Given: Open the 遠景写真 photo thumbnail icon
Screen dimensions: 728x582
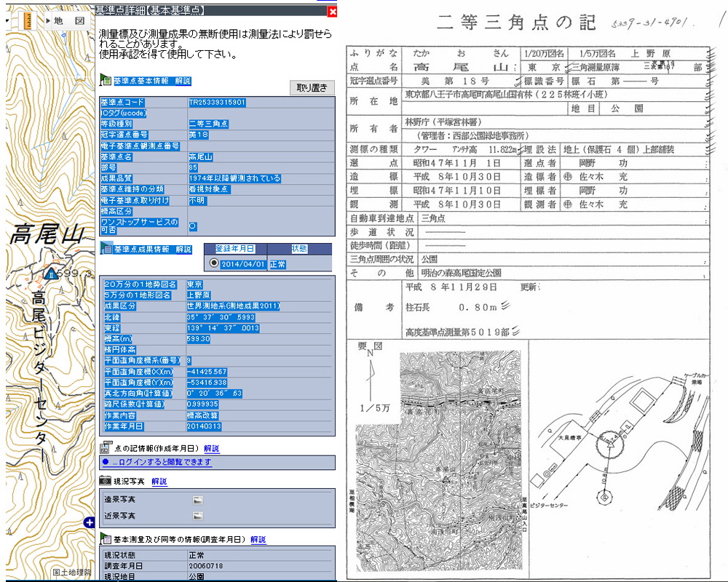Looking at the screenshot, I should pyautogui.click(x=197, y=500).
